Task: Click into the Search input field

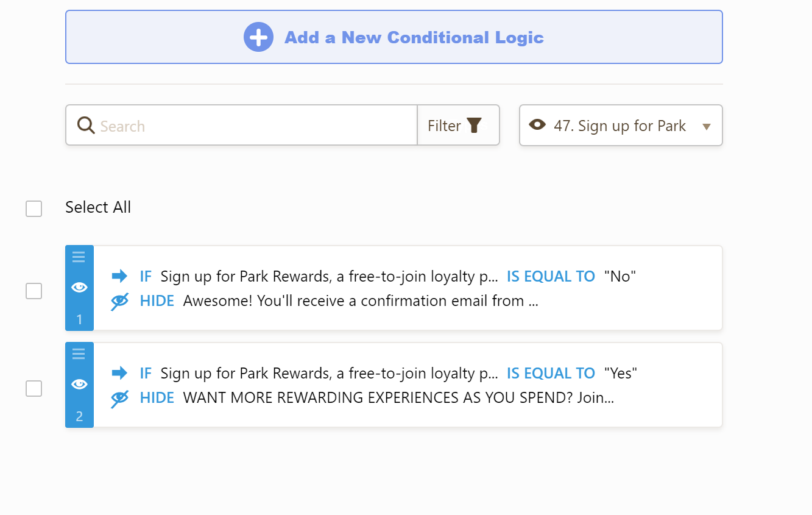Action: coord(256,126)
